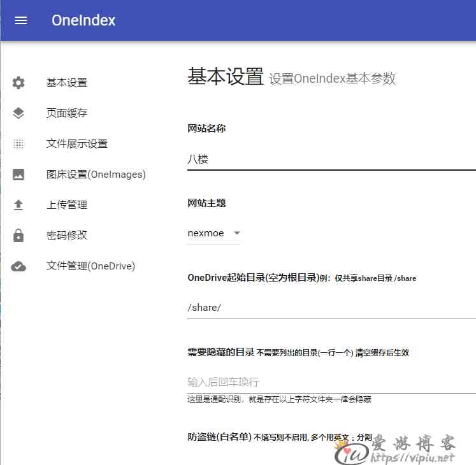
Task: Open the nexmoe theme dropdown
Action: pos(213,233)
